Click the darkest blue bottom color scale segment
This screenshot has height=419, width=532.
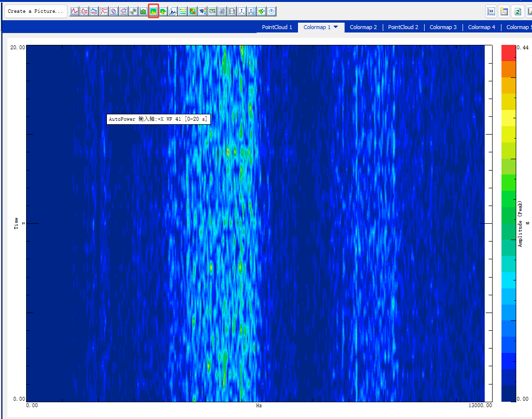[508, 393]
